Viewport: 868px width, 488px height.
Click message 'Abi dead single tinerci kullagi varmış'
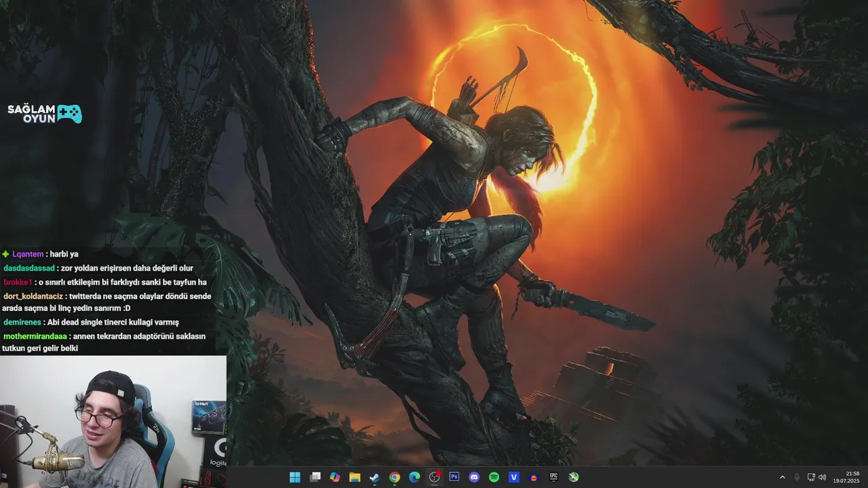[113, 322]
